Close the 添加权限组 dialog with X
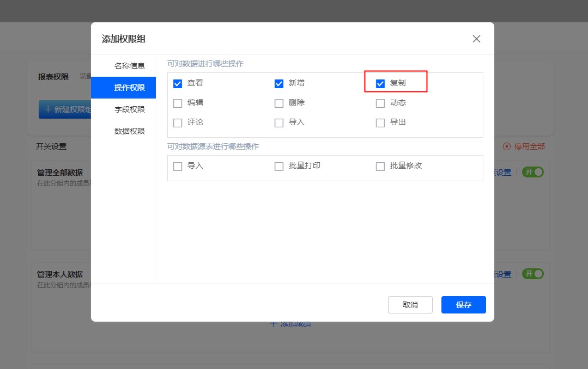The height and width of the screenshot is (369, 588). tap(476, 39)
